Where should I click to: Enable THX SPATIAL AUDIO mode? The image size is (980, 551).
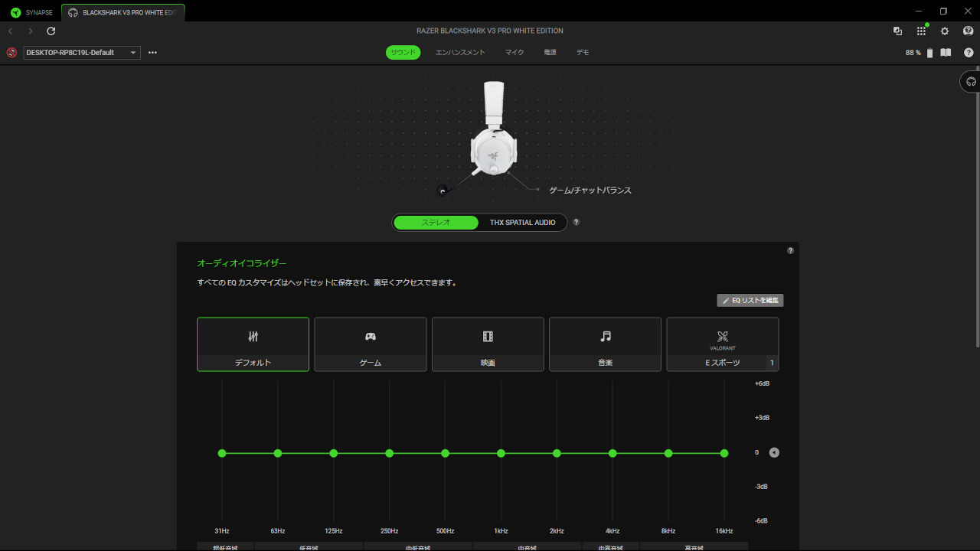coord(523,222)
